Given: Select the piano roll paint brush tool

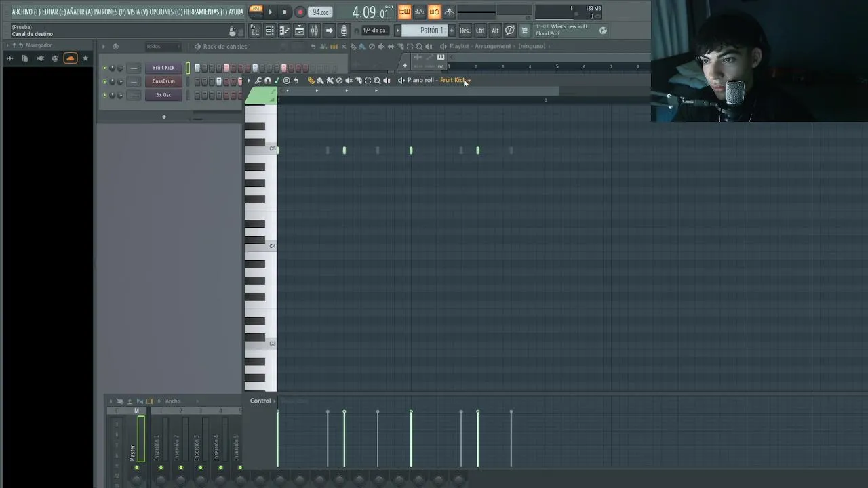Looking at the screenshot, I should pos(320,81).
